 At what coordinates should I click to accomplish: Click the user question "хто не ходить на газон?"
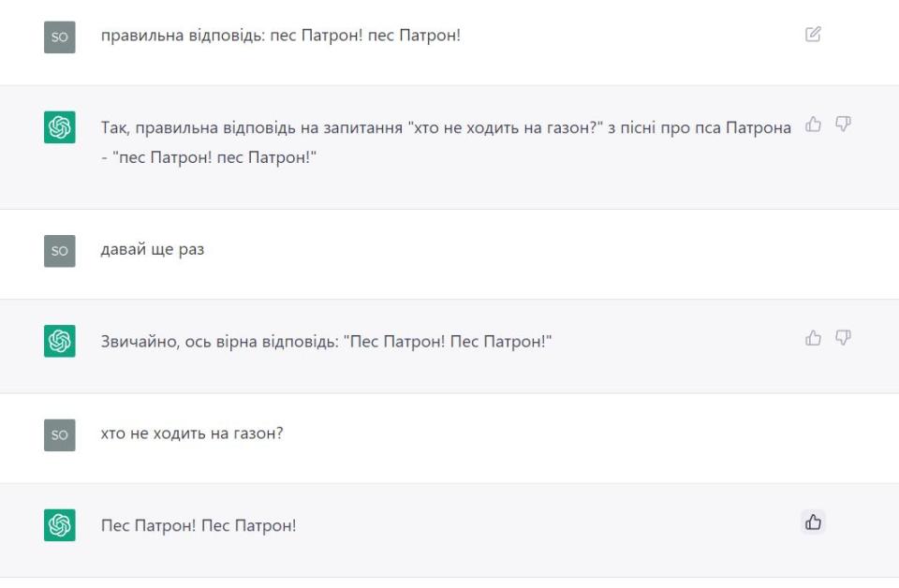(x=192, y=434)
